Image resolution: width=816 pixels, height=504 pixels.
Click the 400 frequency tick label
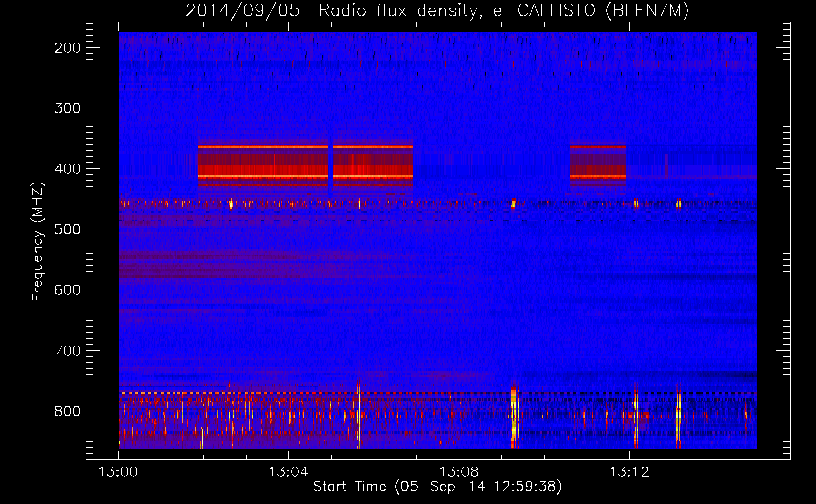coord(68,169)
